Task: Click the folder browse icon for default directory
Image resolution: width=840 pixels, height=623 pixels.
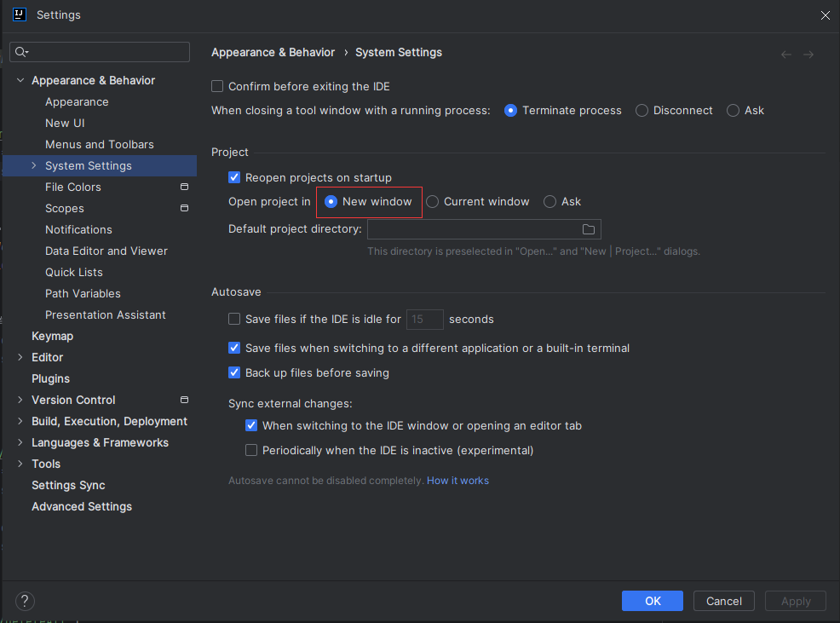Action: [x=588, y=229]
